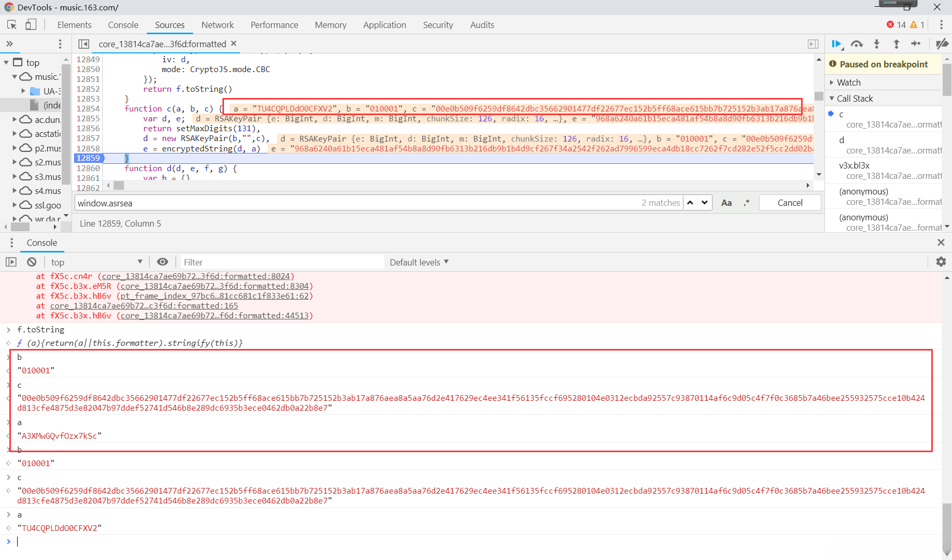Resume script execution
This screenshot has height=560, width=952.
click(837, 44)
